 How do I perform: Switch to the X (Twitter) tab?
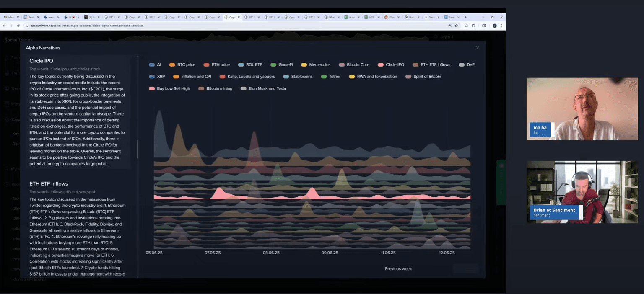pyautogui.click(x=90, y=17)
